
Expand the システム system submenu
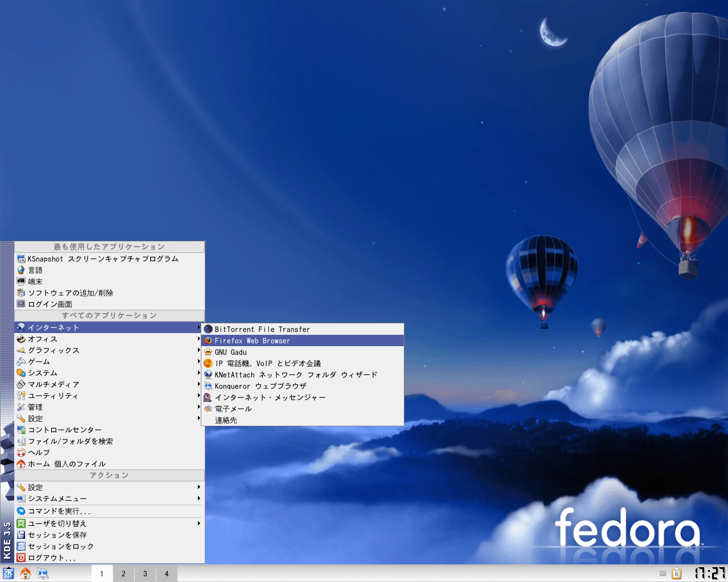pos(109,373)
